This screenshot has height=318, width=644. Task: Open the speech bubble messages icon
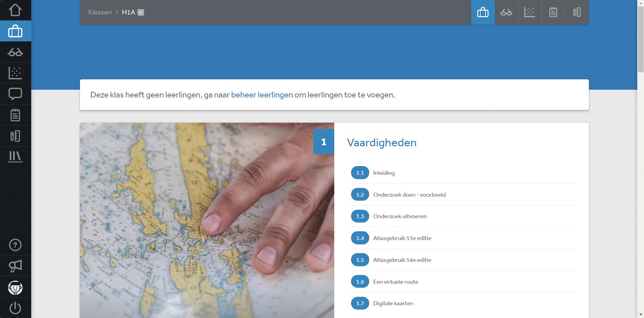coord(15,94)
